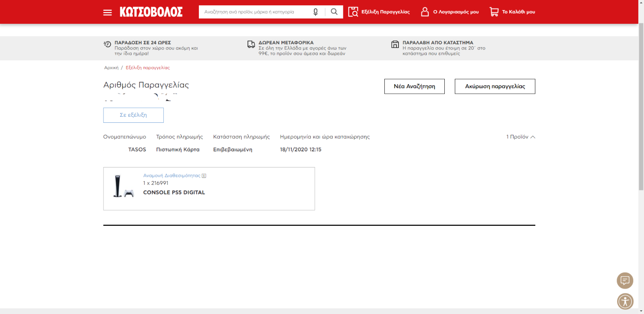This screenshot has height=314, width=644.
Task: Click the scrollbar down arrow
Action: (641, 311)
